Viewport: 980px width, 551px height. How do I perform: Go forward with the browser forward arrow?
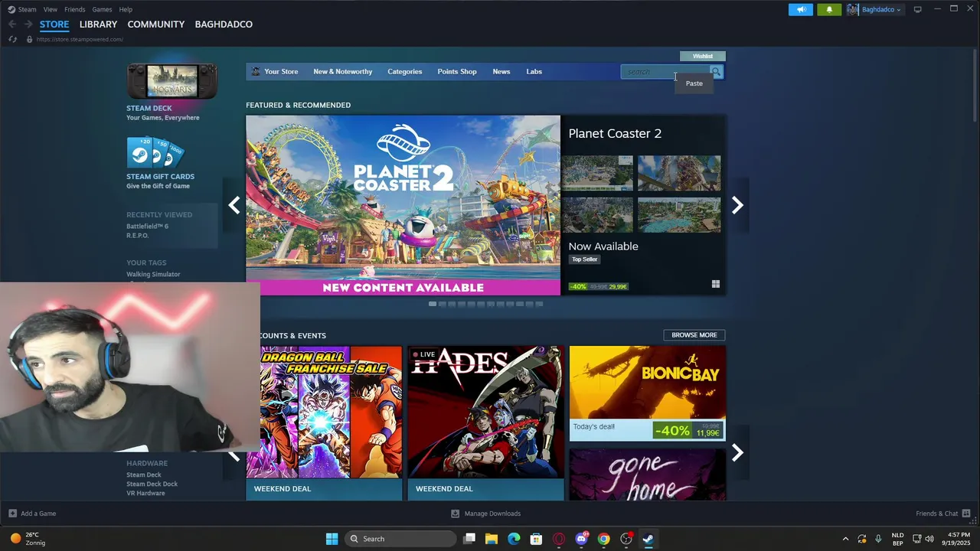[x=28, y=24]
